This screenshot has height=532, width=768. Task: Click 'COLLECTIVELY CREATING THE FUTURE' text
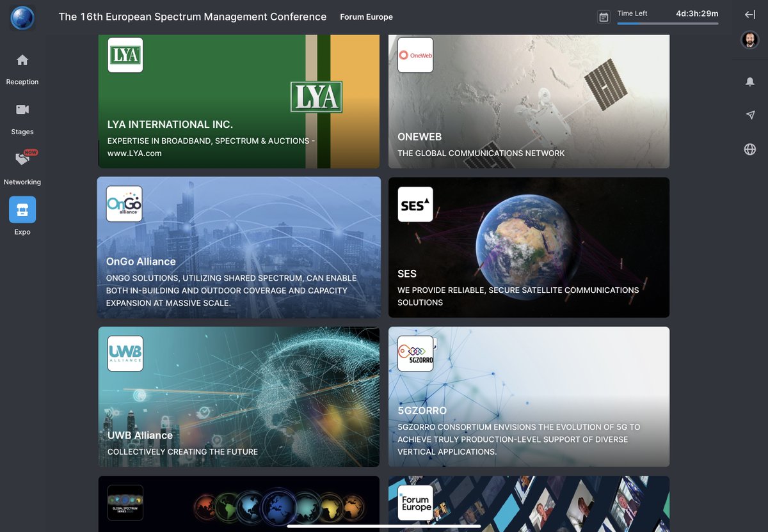coord(182,452)
